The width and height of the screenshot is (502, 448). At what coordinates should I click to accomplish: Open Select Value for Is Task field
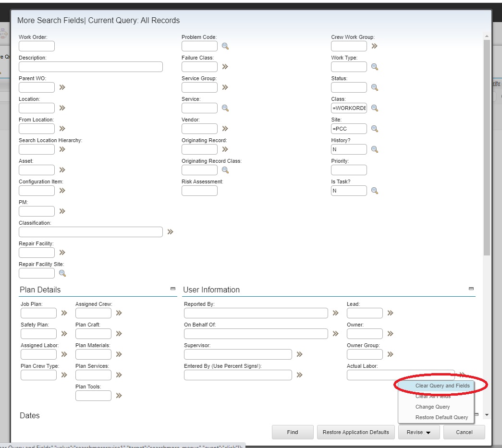375,191
